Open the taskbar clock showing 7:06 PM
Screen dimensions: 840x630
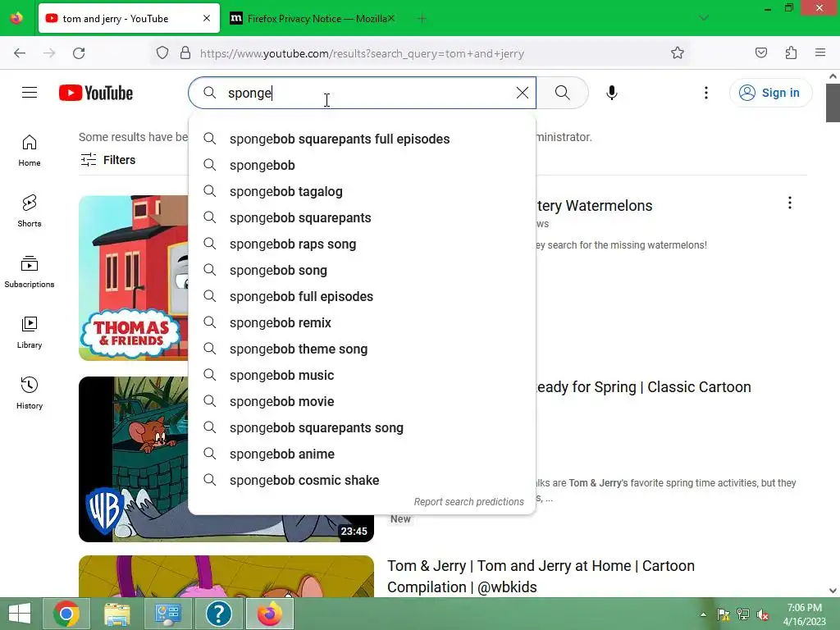(804, 614)
